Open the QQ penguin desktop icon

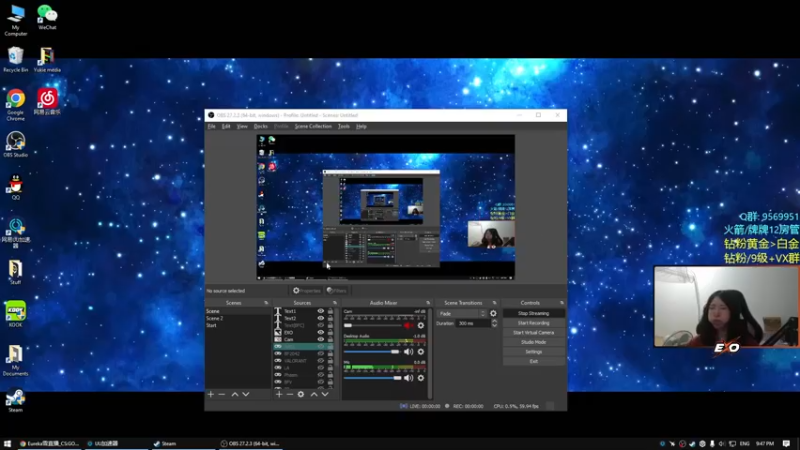coord(15,187)
